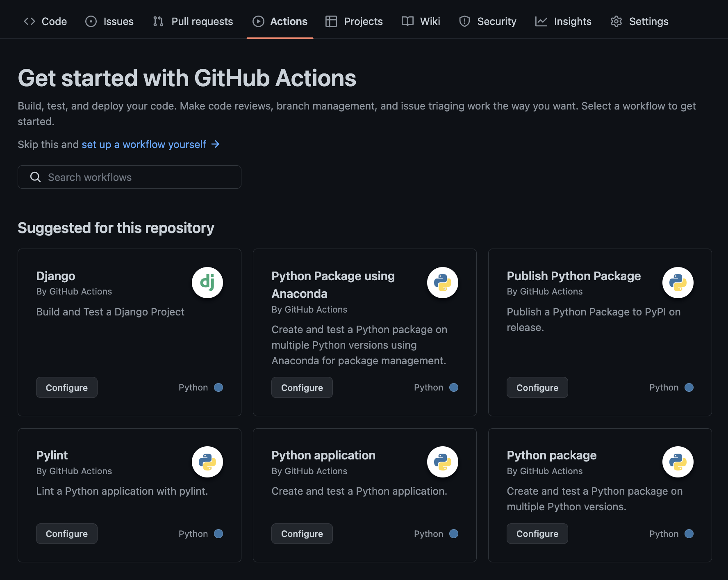Click By GitHub Actions under Pylint
The height and width of the screenshot is (580, 728).
pyautogui.click(x=74, y=471)
